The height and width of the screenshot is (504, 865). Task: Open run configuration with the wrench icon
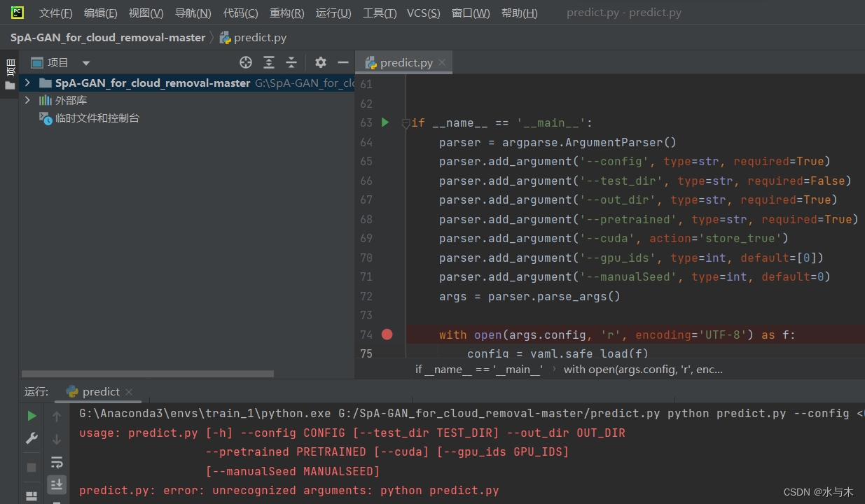(x=31, y=438)
